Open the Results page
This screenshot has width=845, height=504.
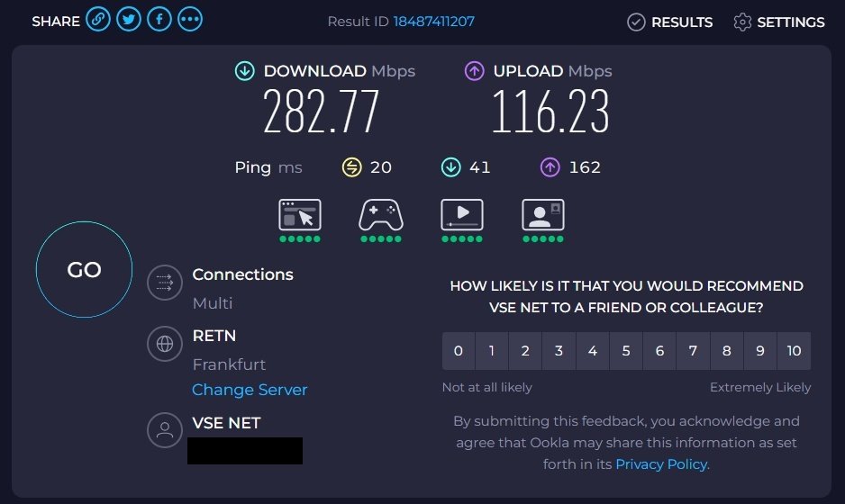[670, 22]
